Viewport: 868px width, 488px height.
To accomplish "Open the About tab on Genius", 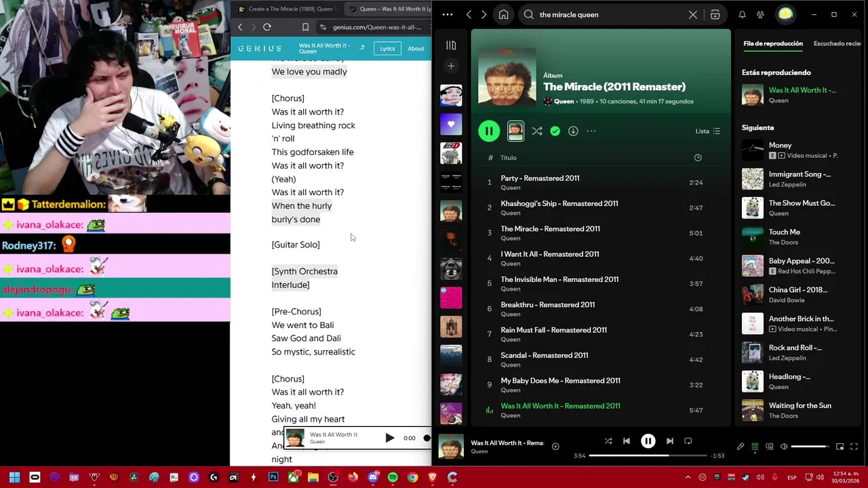I will (x=416, y=49).
